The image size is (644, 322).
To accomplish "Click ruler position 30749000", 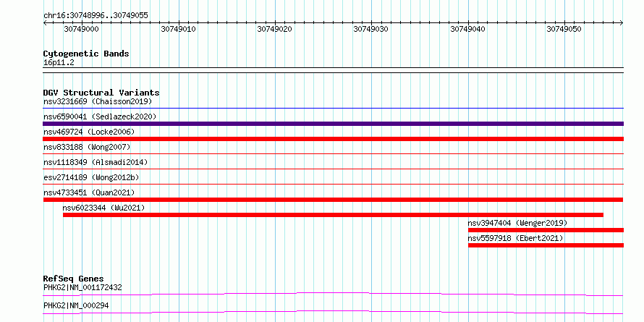I will (81, 29).
